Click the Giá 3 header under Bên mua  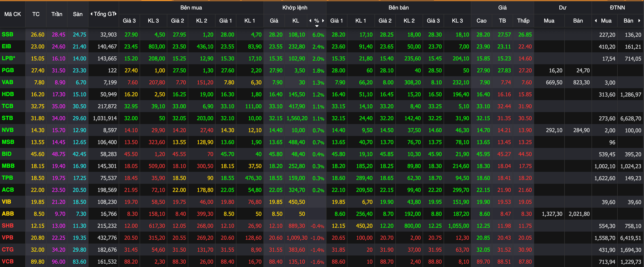tap(129, 21)
